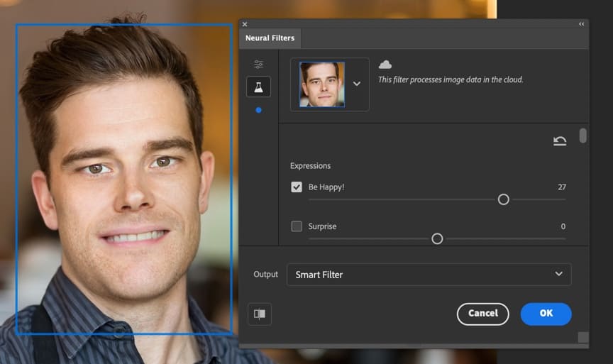The height and width of the screenshot is (364, 613).
Task: Collapse the panel with double arrows
Action: 581,24
